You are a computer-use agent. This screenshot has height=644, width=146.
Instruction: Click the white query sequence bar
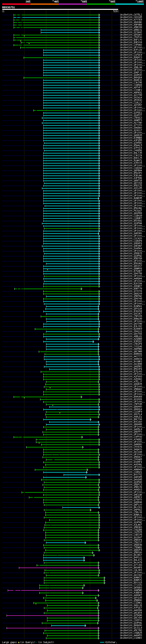point(60,9)
